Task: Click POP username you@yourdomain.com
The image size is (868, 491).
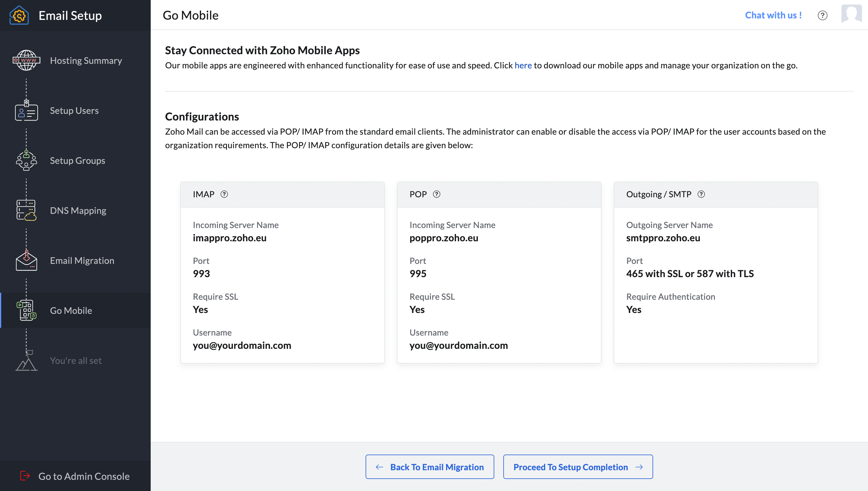Action: [x=458, y=345]
